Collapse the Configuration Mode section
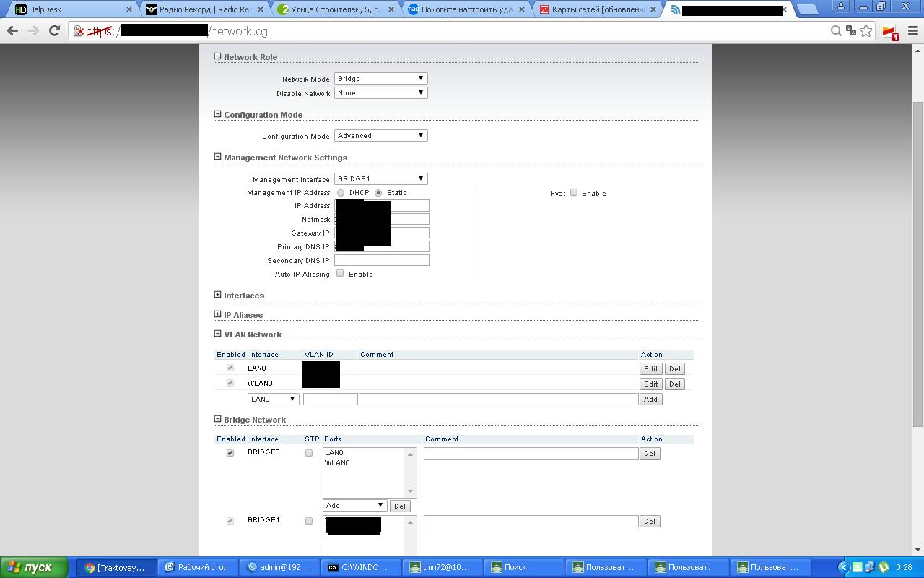This screenshot has width=924, height=578. coord(218,114)
